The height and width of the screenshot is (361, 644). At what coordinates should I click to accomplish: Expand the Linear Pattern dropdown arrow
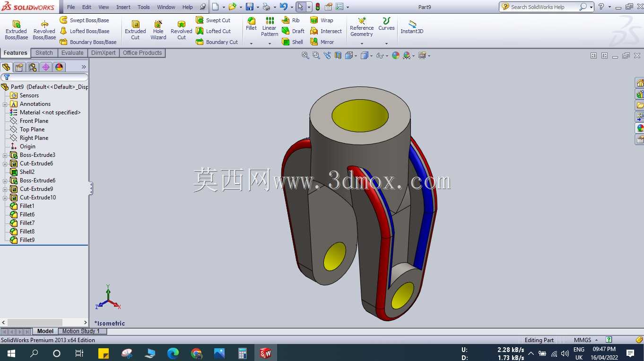[x=270, y=43]
